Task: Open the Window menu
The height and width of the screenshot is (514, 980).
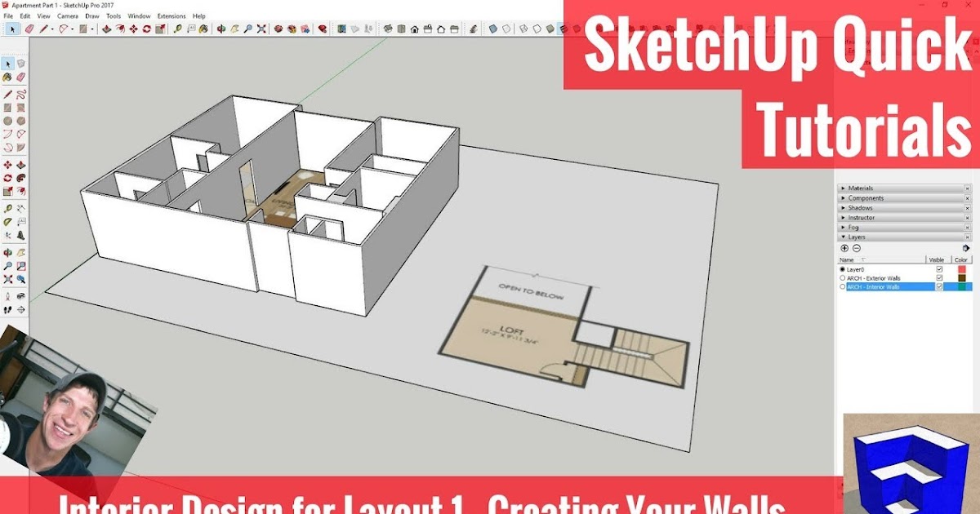Action: pos(140,16)
